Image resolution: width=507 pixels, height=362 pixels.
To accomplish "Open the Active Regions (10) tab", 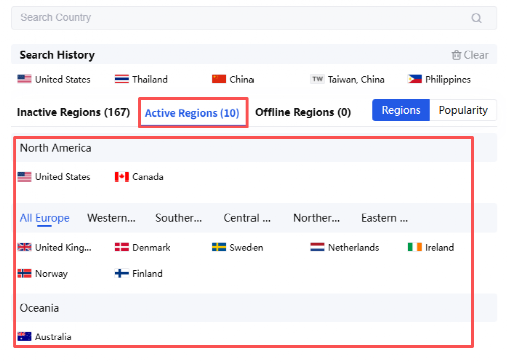I will tap(192, 113).
